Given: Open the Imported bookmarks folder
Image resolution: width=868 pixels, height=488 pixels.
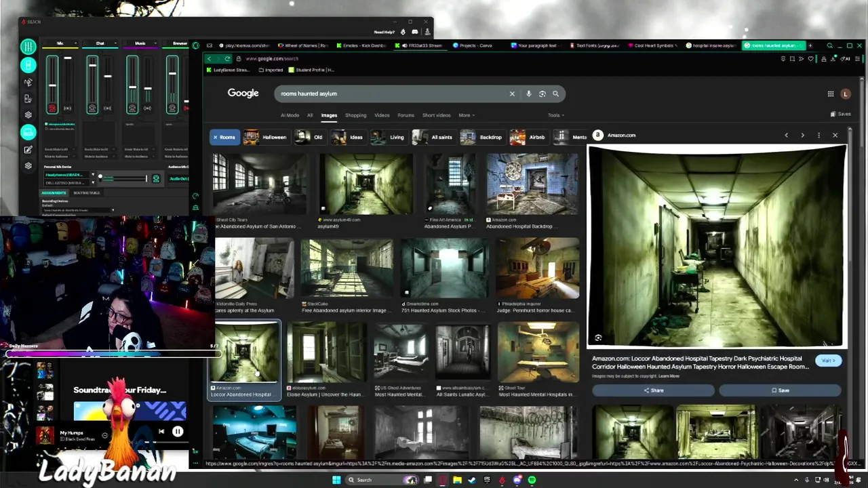Looking at the screenshot, I should [270, 70].
